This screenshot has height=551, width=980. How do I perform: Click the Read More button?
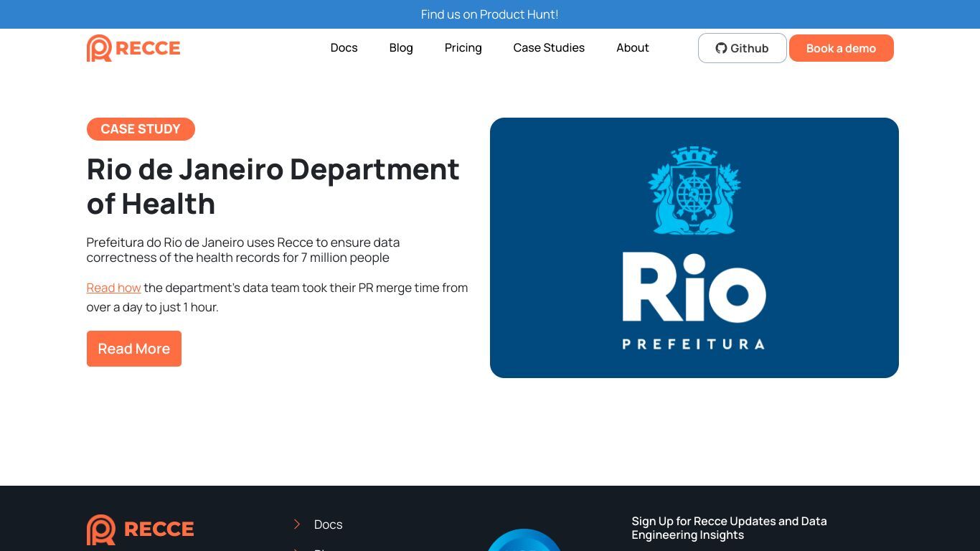coord(134,349)
